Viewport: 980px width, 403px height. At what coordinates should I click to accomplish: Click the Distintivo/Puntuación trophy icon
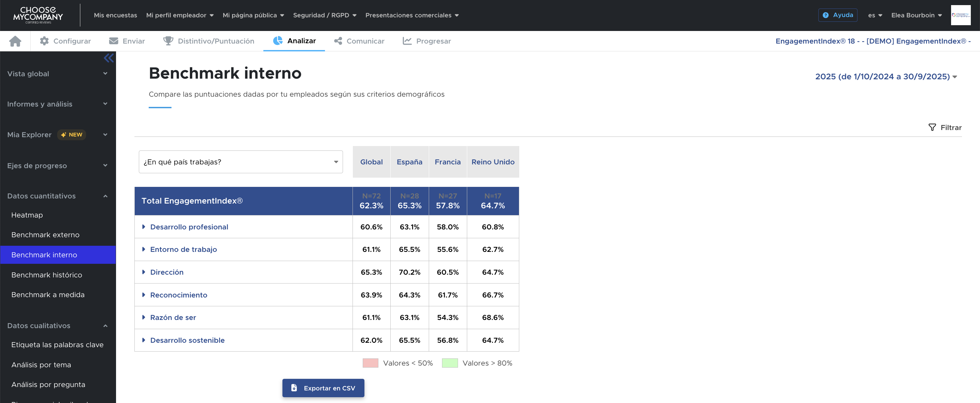pos(168,41)
